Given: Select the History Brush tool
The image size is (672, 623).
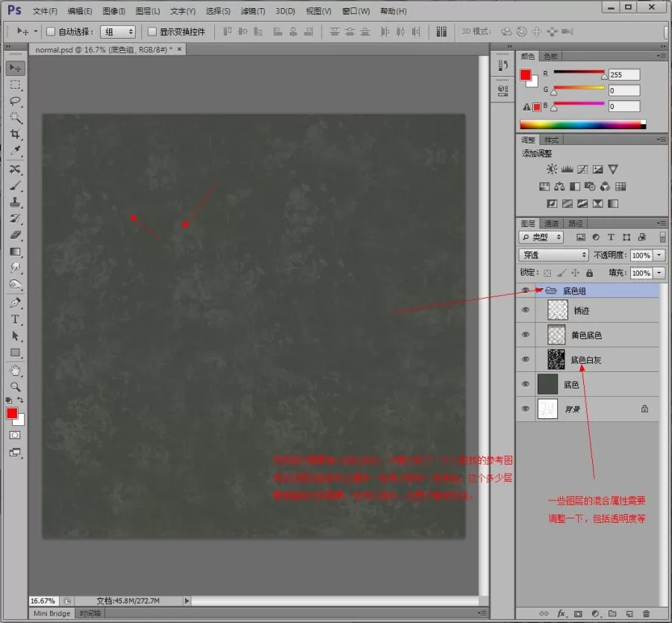Looking at the screenshot, I should (x=16, y=218).
